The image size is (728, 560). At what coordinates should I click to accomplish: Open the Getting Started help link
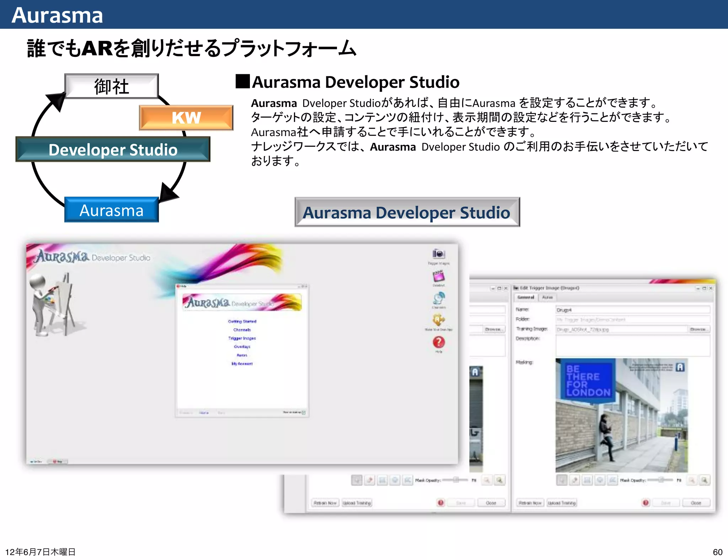[242, 321]
